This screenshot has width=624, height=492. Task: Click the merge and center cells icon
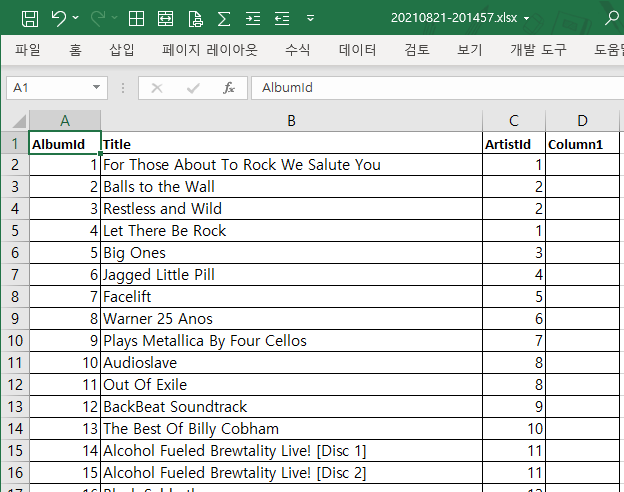click(166, 18)
